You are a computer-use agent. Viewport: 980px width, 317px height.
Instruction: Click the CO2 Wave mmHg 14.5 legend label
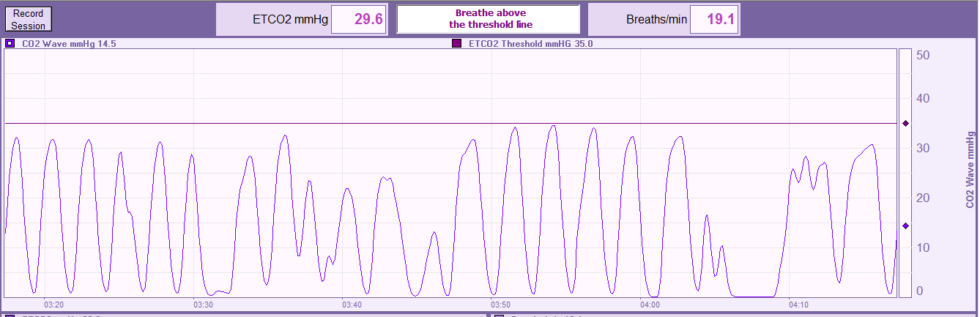[x=69, y=44]
